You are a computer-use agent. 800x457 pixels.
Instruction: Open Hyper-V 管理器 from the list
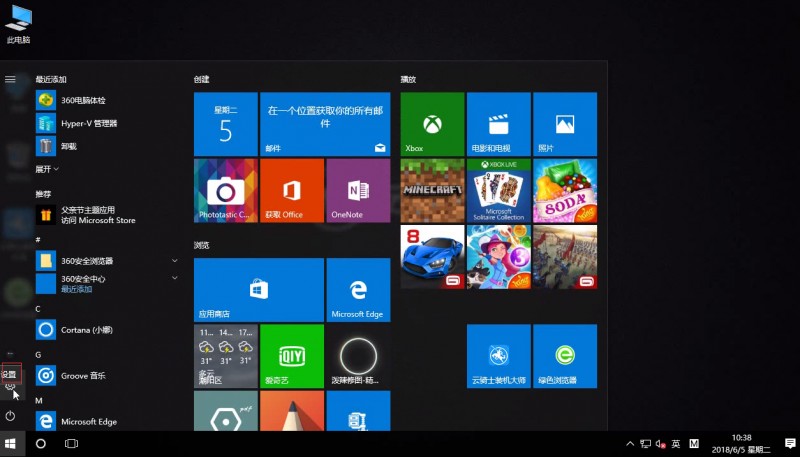(107, 123)
